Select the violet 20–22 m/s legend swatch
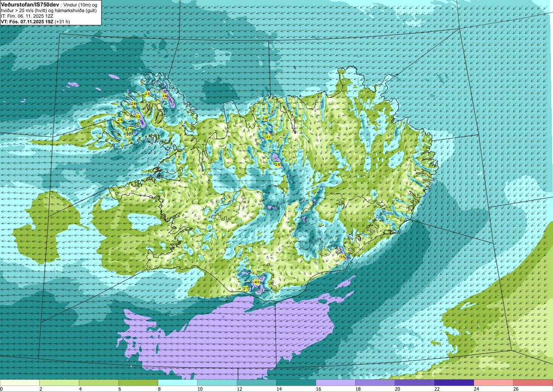This screenshot has height=392, width=553. (x=415, y=383)
